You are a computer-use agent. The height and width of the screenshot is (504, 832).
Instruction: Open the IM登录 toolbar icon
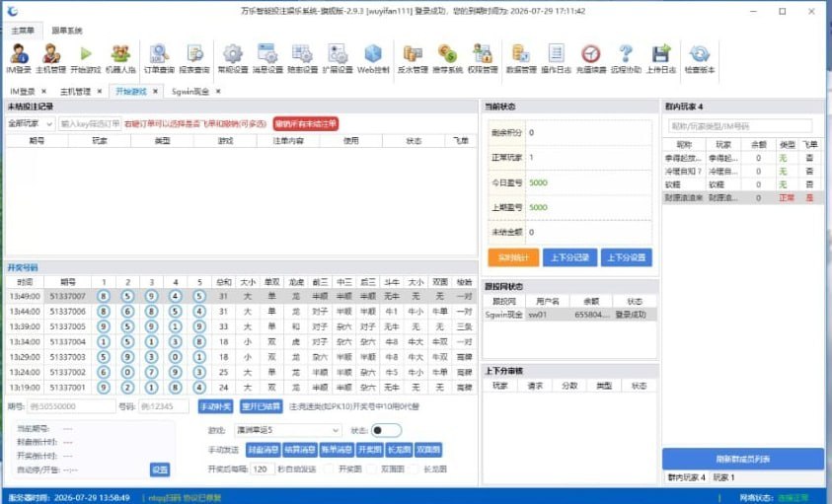point(19,59)
